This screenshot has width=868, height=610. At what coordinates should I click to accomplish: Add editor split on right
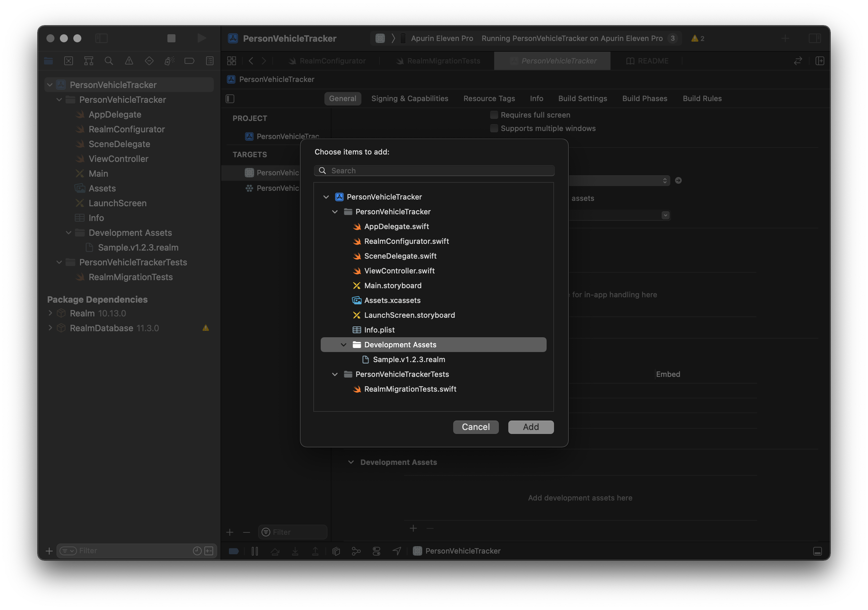point(820,61)
